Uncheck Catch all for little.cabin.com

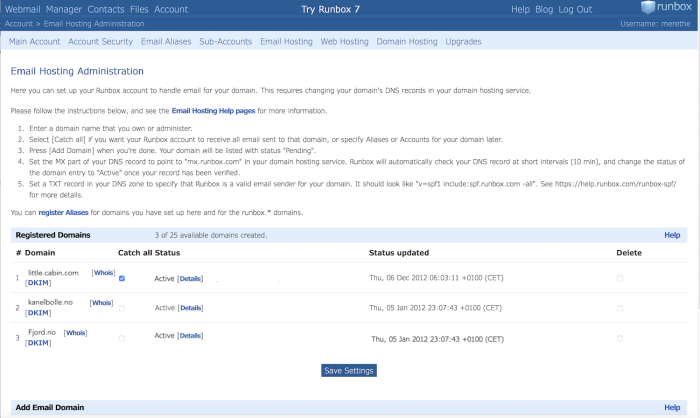122,278
